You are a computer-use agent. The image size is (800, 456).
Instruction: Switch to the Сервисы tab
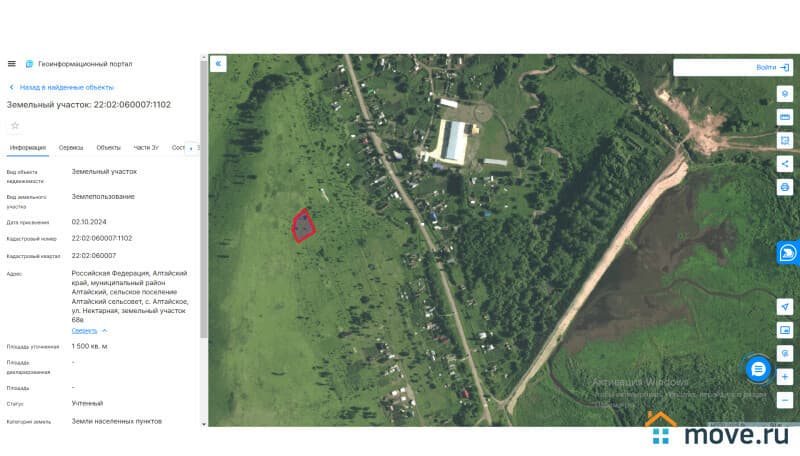pos(71,148)
